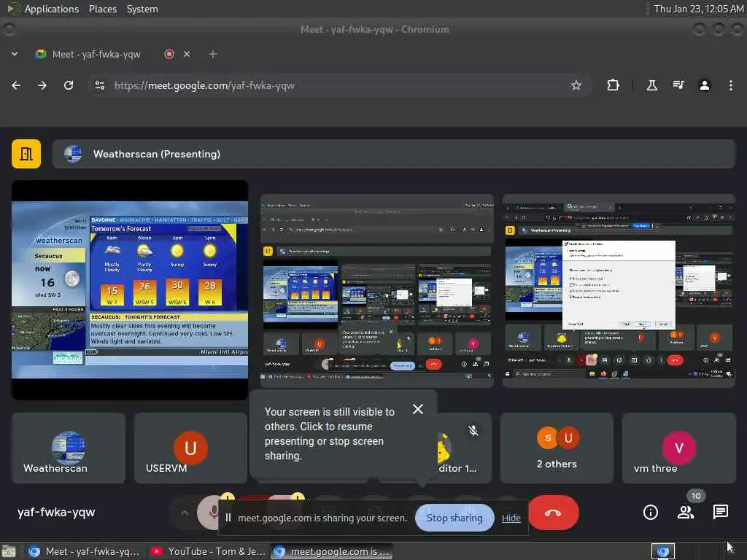This screenshot has width=747, height=560.
Task: Open Chrome Labs flask icon
Action: pyautogui.click(x=651, y=85)
